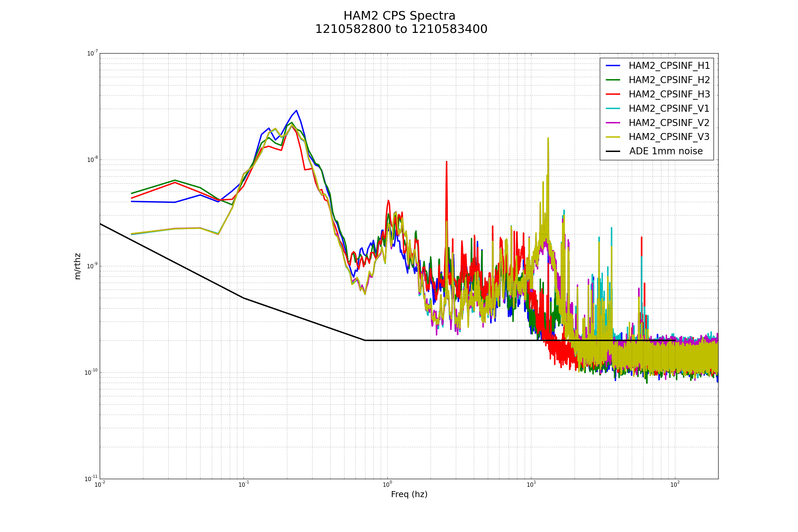Click the Freq (hz) x-axis label
The width and height of the screenshot is (798, 532).
(x=409, y=494)
